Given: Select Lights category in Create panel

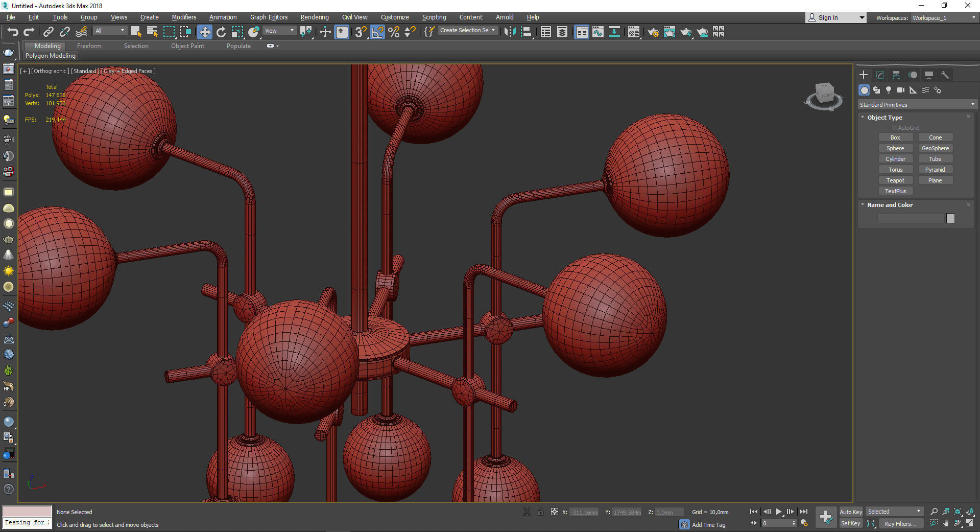Looking at the screenshot, I should [x=889, y=90].
